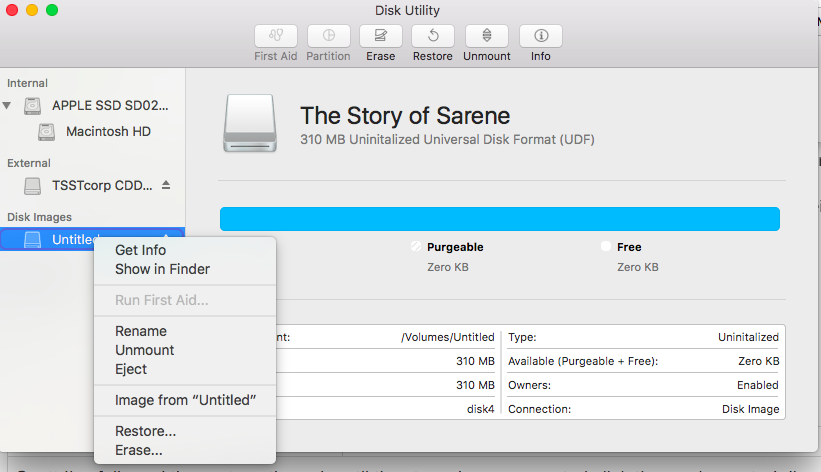Click the Erase toolbar icon
The width and height of the screenshot is (821, 472).
(x=381, y=35)
